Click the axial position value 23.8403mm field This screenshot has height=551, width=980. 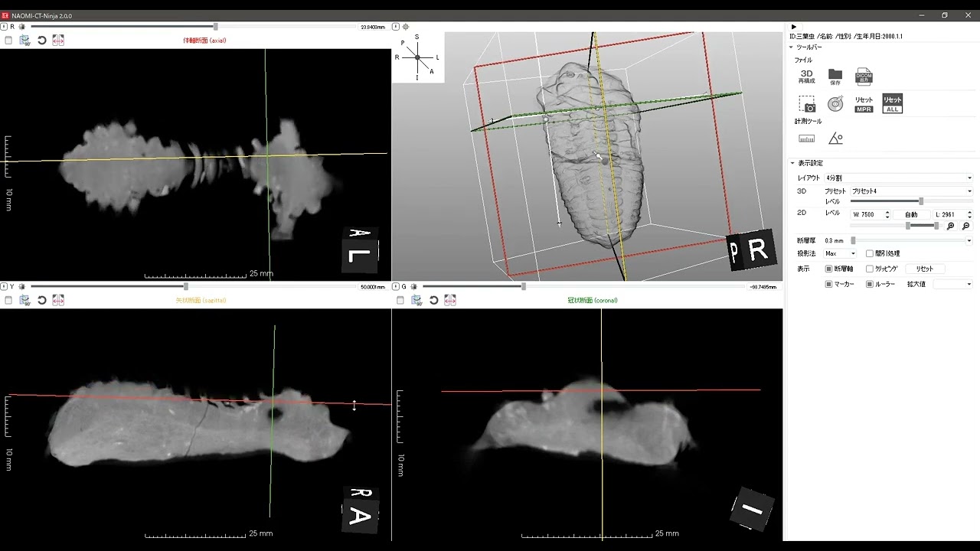(373, 27)
